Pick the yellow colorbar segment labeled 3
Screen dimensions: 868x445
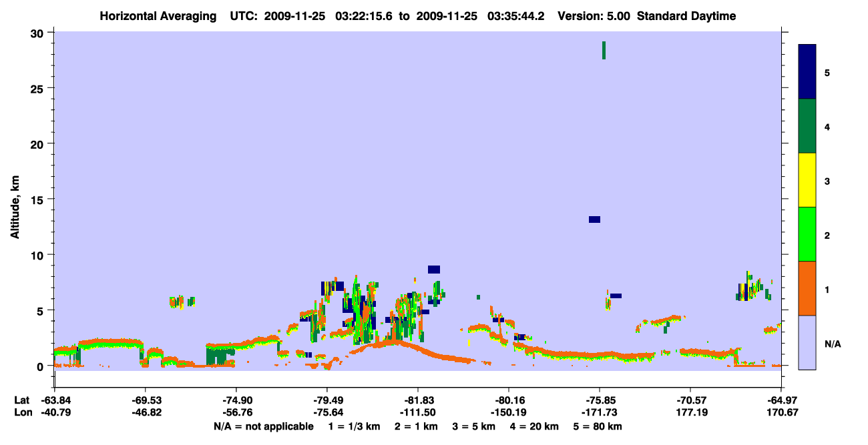pos(807,180)
